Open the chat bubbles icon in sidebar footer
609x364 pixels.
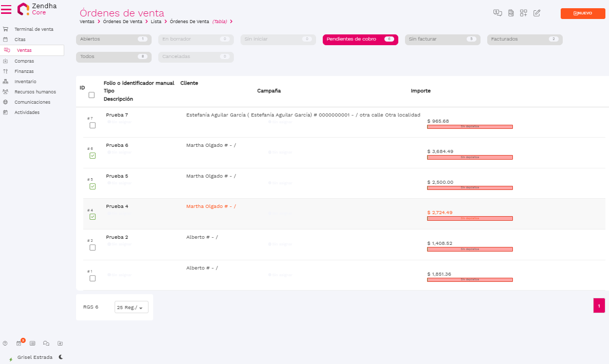(x=46, y=343)
